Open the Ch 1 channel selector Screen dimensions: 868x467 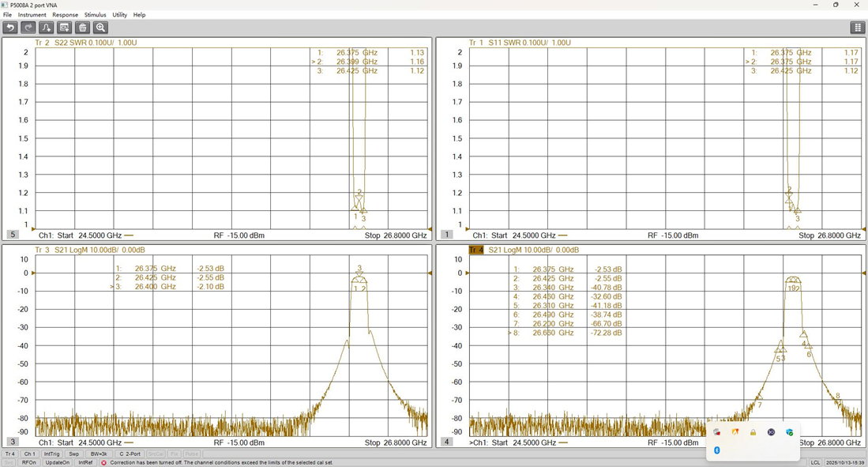click(x=29, y=454)
